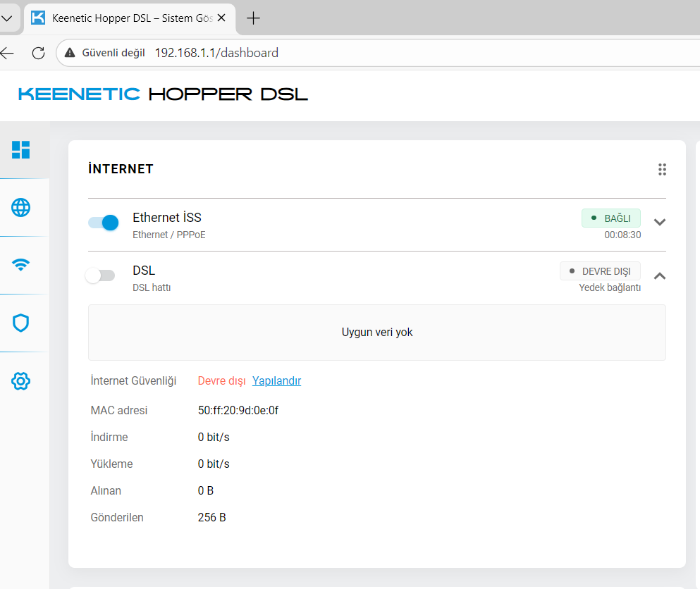Image resolution: width=700 pixels, height=589 pixels.
Task: Click the Internet widget drag-handle dots icon
Action: coord(662,170)
